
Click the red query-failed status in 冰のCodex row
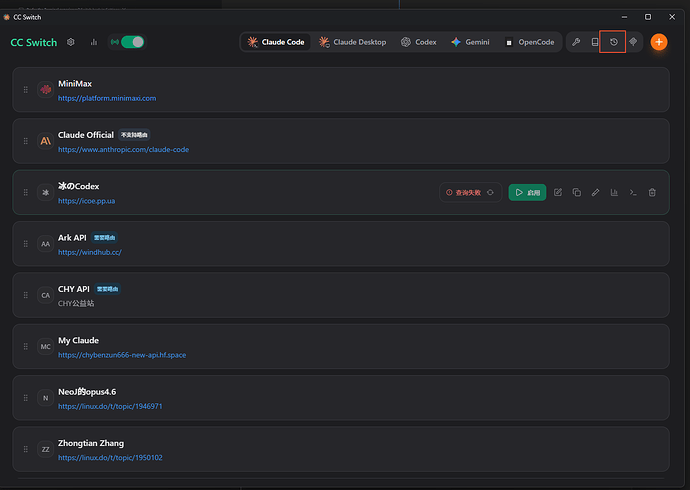click(463, 193)
